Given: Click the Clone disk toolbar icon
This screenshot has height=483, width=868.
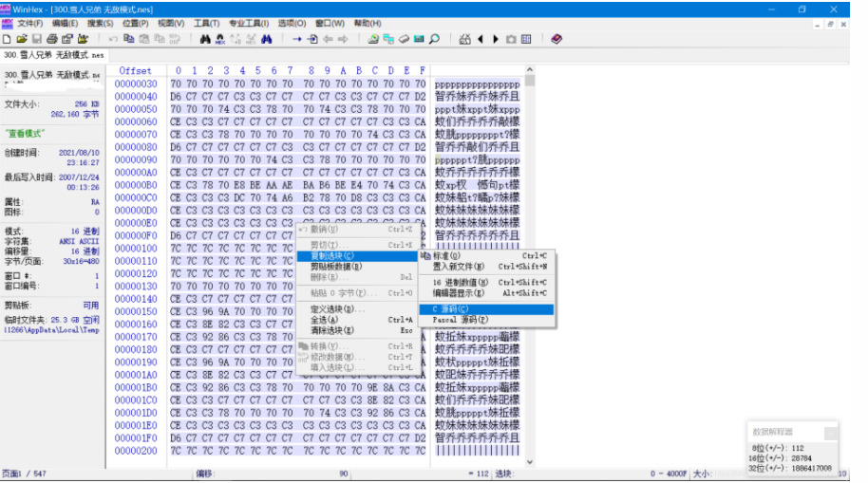Looking at the screenshot, I should (388, 39).
